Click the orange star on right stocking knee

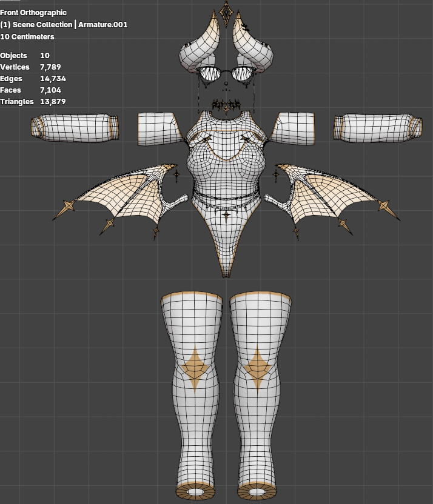coord(257,369)
